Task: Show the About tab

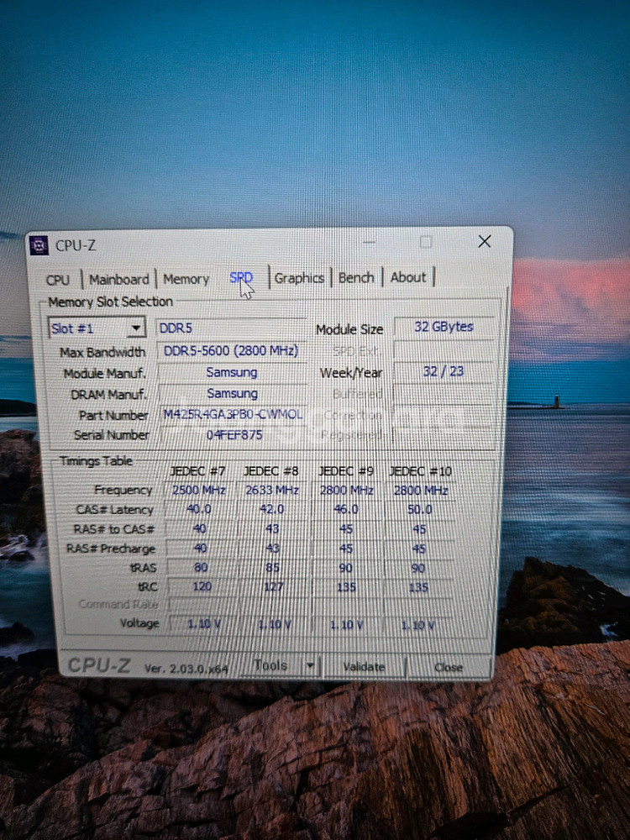Action: coord(408,277)
